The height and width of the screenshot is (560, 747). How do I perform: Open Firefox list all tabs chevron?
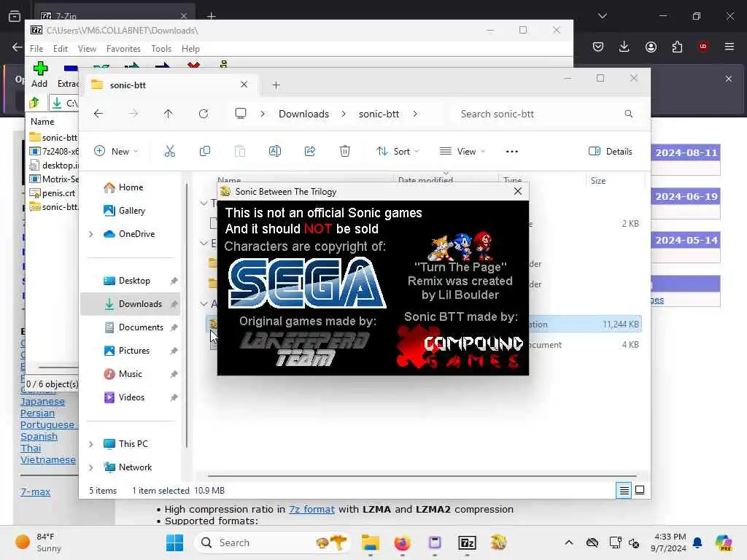tap(602, 16)
